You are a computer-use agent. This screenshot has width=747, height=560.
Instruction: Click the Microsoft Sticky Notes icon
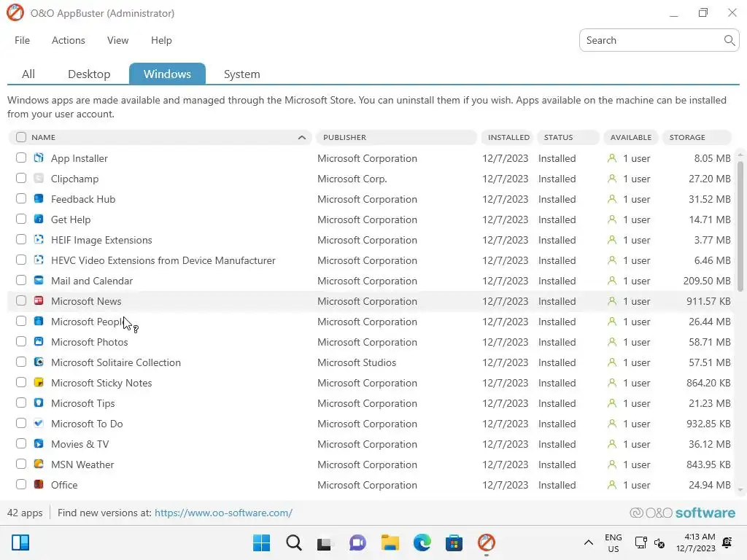tap(39, 382)
